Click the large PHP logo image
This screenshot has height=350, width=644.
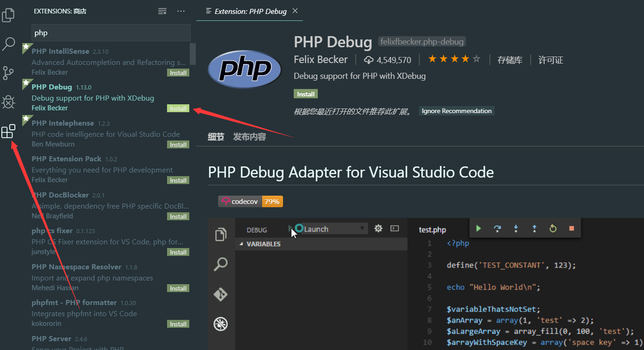pos(245,70)
